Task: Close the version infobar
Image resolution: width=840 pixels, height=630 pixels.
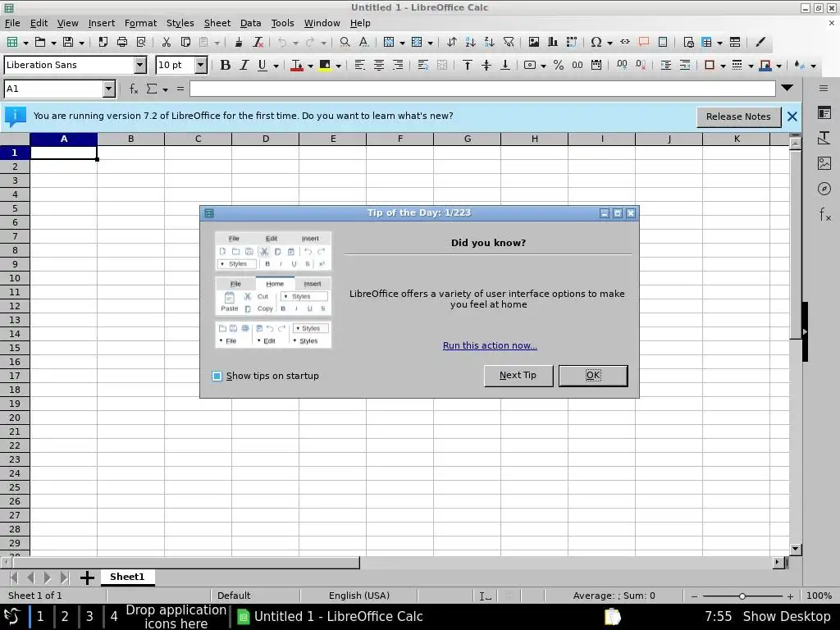Action: [792, 116]
